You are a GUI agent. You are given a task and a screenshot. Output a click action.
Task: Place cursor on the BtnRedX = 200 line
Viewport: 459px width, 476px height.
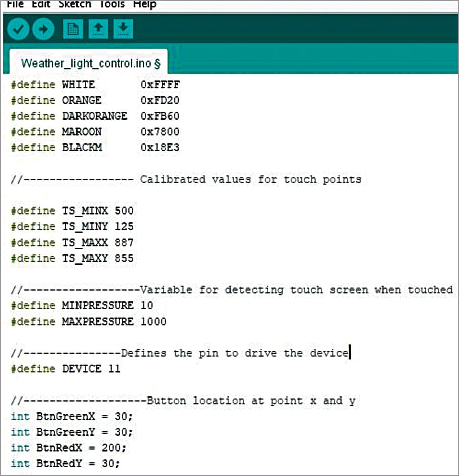coord(68,448)
